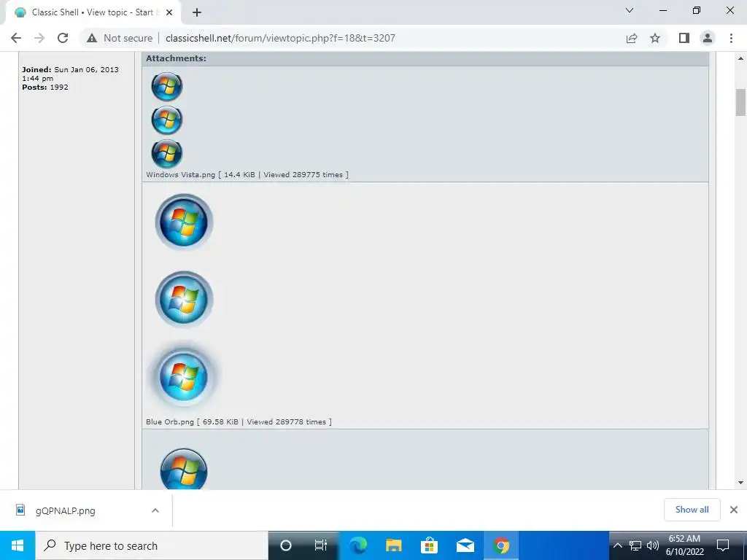Click the browser forward arrow
Viewport: 747px width, 560px height.
39,38
